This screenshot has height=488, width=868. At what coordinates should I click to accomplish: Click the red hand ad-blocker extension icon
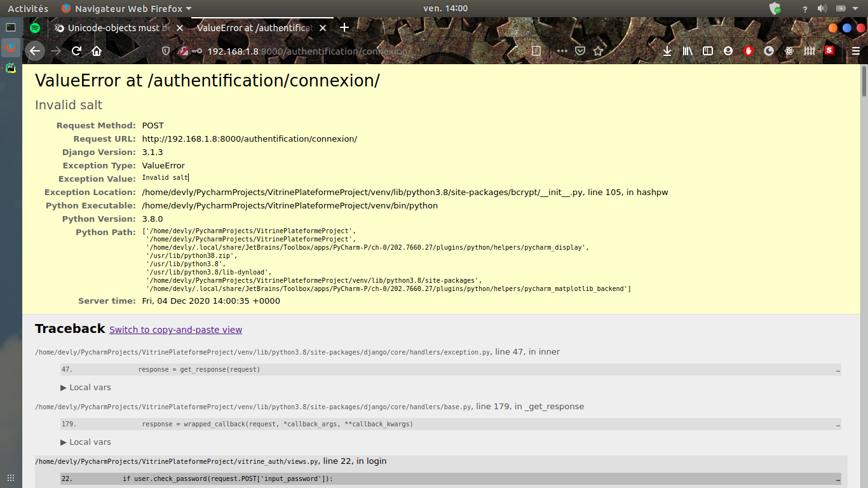748,51
